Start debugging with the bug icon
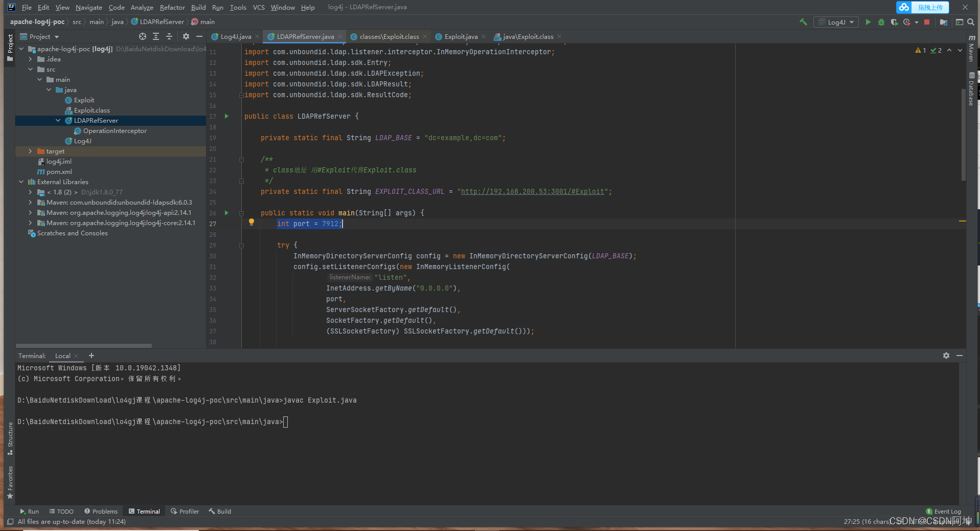Image resolution: width=980 pixels, height=531 pixels. (x=881, y=22)
